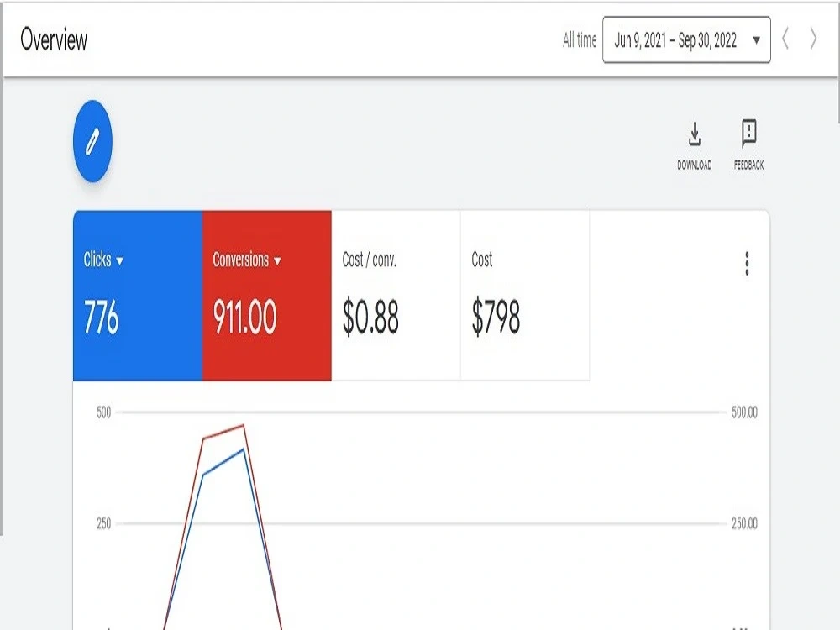Click the 500.00 right axis label
Viewport: 840px width, 630px height.
coord(744,412)
